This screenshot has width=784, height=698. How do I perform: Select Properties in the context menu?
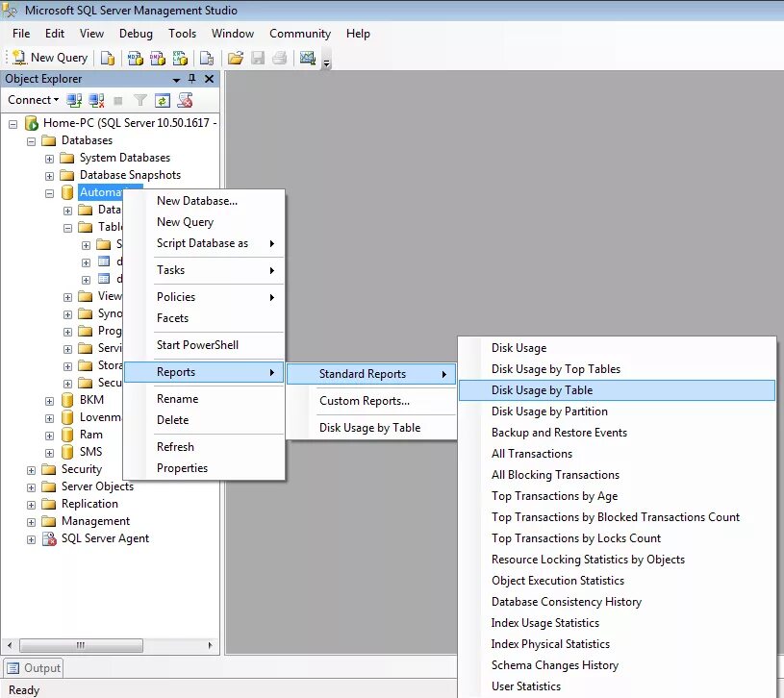(x=205, y=468)
